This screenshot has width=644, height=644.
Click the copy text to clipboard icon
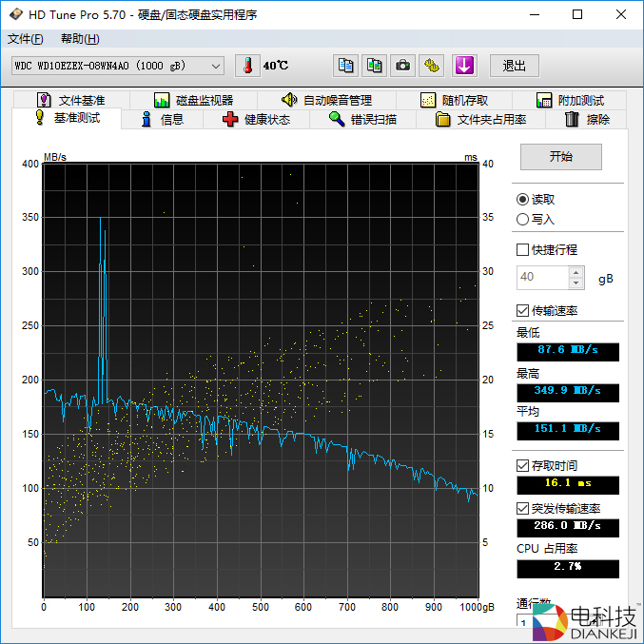[x=346, y=66]
